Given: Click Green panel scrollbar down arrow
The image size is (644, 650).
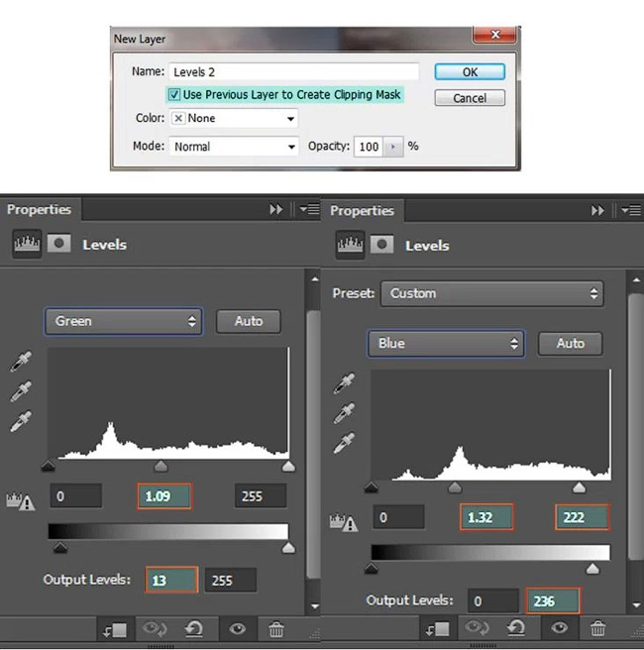Looking at the screenshot, I should [x=314, y=606].
